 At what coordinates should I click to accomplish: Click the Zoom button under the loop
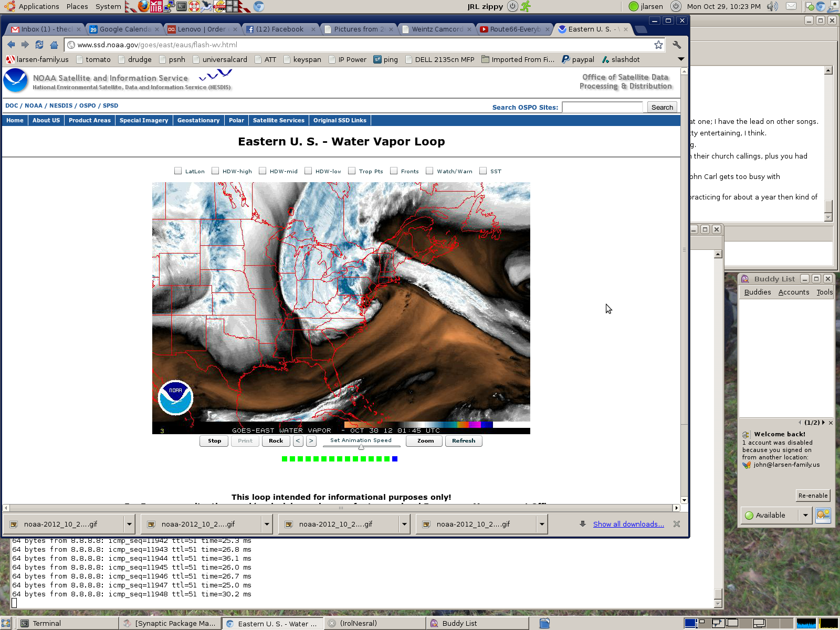(425, 441)
